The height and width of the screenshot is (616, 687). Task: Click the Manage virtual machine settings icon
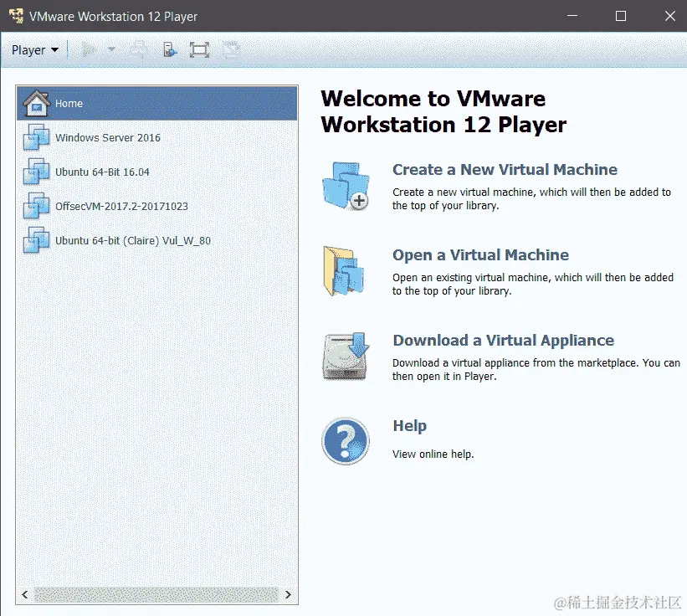[170, 50]
